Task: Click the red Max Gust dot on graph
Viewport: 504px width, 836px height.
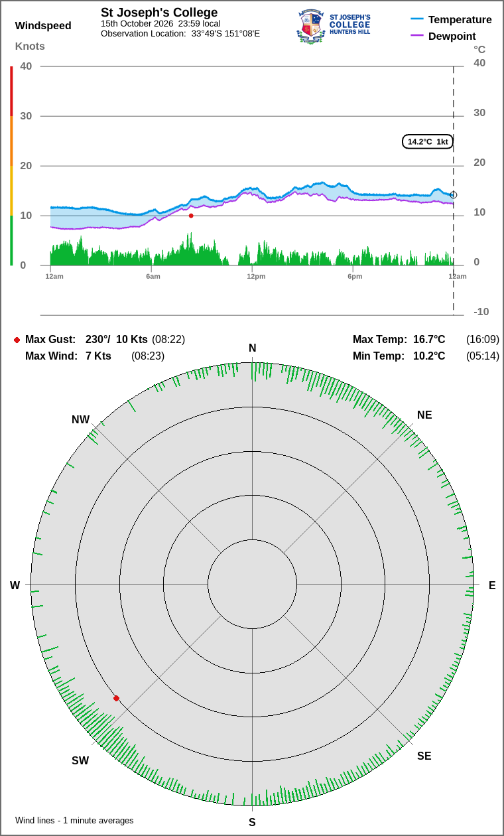Action: click(191, 216)
